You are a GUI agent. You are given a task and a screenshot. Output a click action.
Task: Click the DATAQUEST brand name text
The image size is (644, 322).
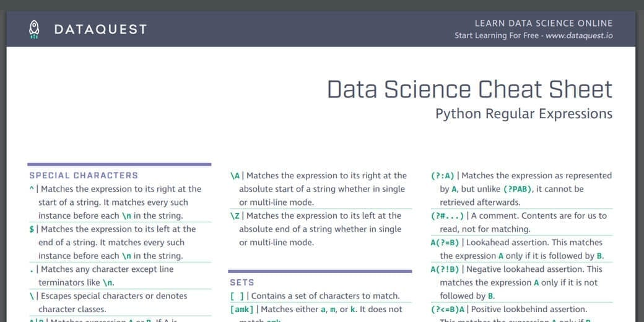pyautogui.click(x=100, y=29)
